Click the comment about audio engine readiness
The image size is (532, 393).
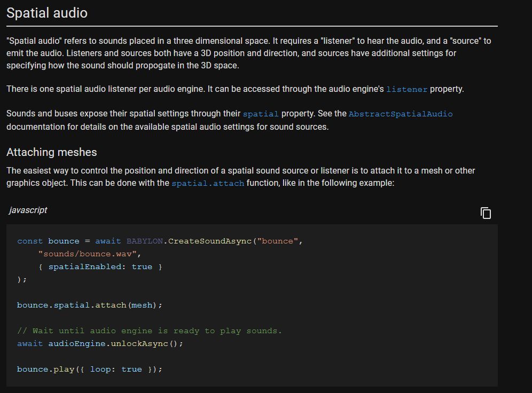tap(149, 331)
